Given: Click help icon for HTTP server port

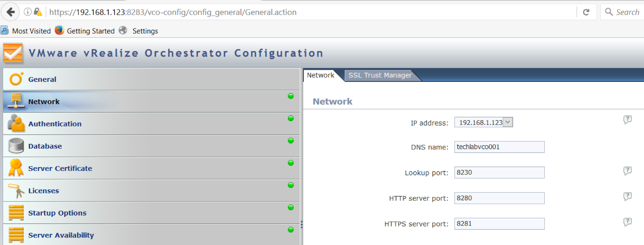Looking at the screenshot, I should [x=627, y=196].
